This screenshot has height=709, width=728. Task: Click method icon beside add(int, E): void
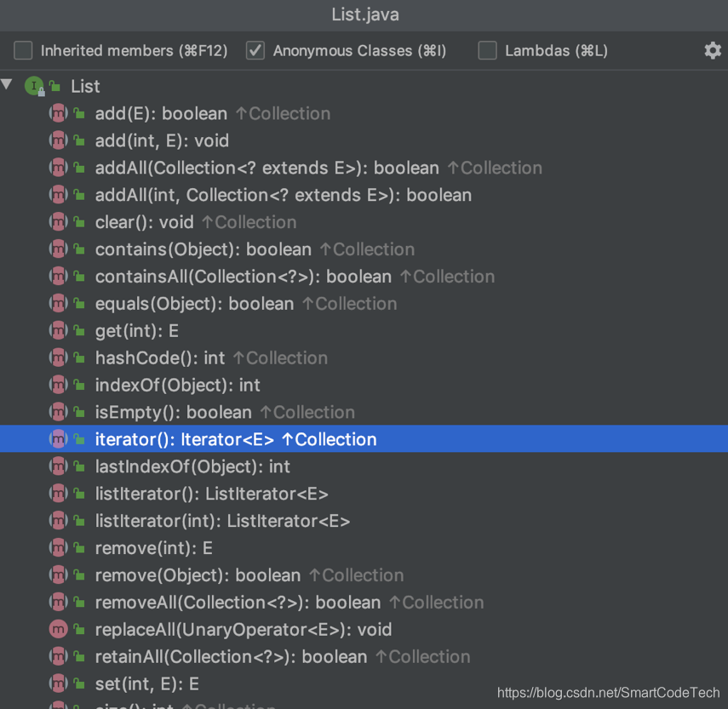[x=59, y=140]
